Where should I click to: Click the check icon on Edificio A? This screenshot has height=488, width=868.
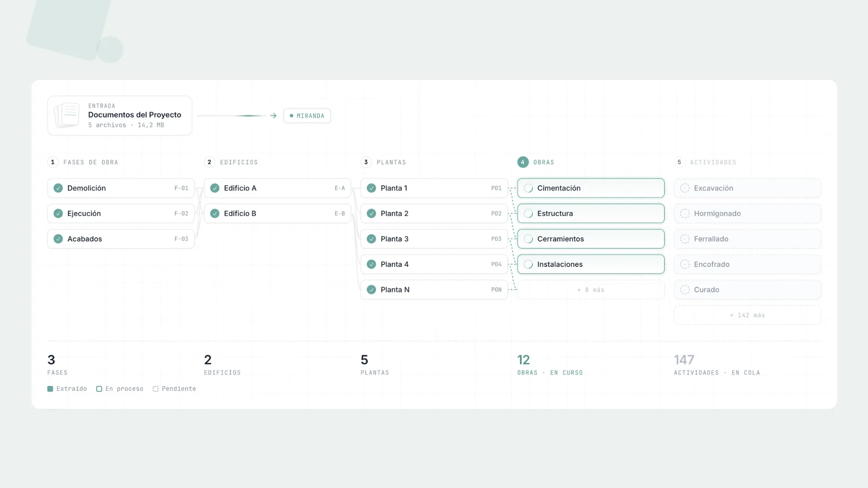click(215, 188)
